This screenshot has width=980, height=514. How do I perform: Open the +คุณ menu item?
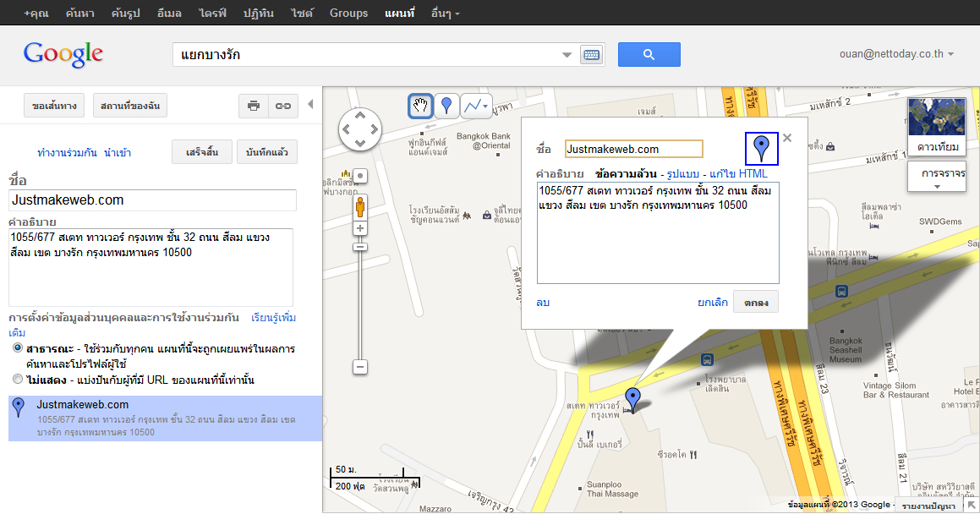point(36,13)
